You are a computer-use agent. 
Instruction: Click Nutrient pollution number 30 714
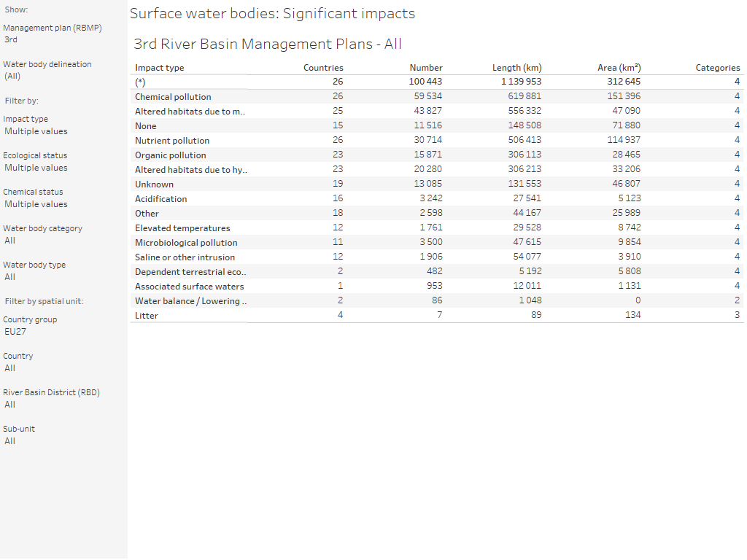[x=427, y=141]
